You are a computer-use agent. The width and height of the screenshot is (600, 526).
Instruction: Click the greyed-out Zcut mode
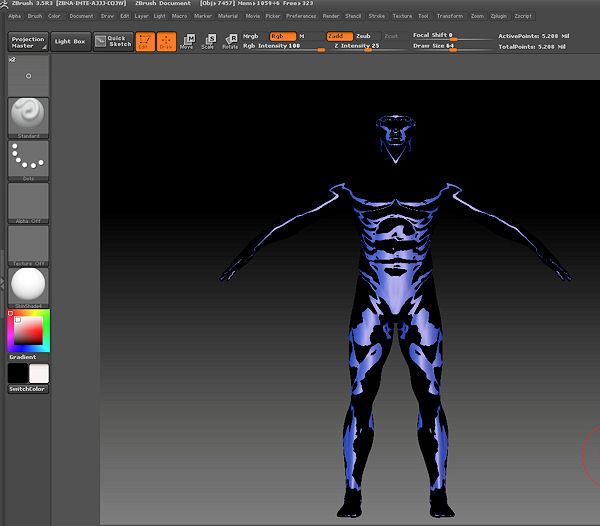click(391, 36)
